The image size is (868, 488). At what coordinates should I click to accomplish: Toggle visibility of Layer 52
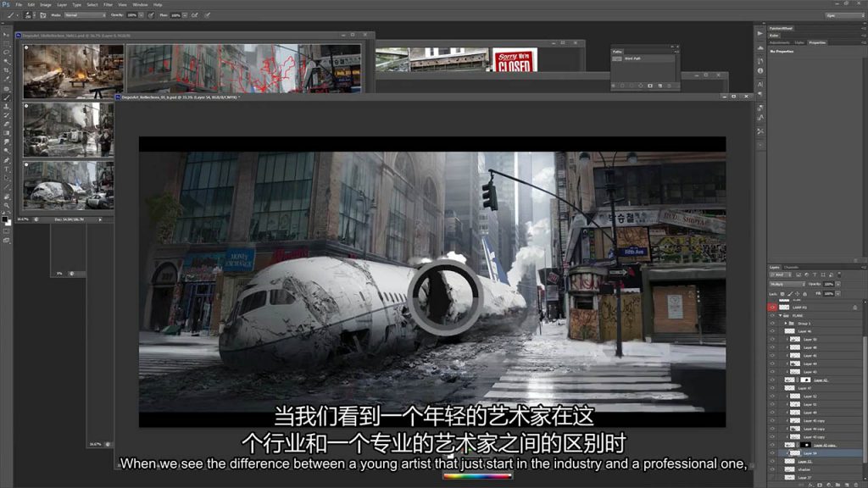[772, 396]
